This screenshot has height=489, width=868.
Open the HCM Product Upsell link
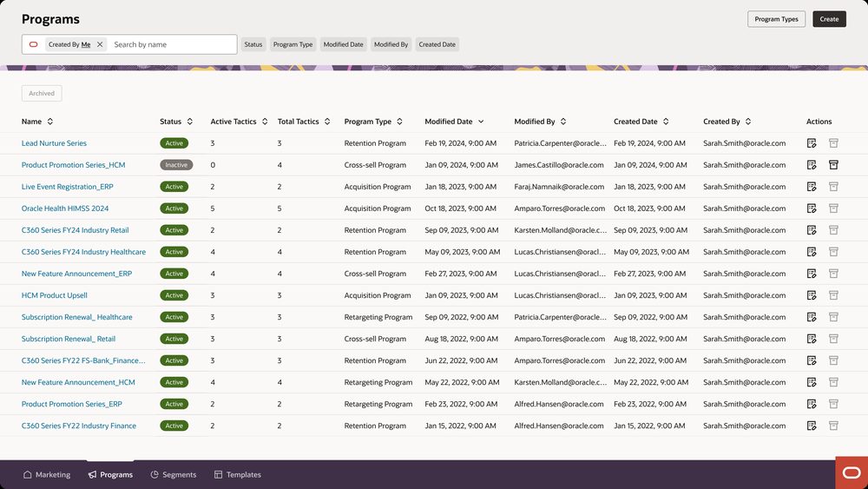tap(54, 295)
